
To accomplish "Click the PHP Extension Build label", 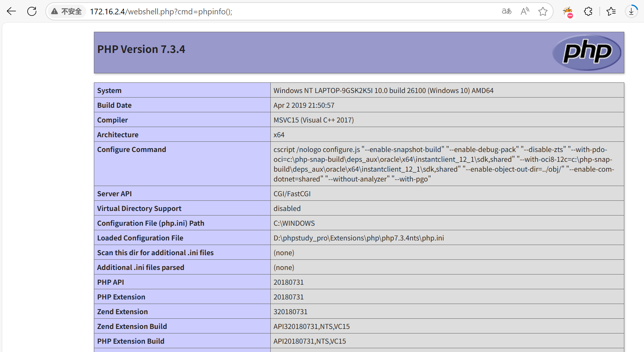I will pyautogui.click(x=131, y=341).
